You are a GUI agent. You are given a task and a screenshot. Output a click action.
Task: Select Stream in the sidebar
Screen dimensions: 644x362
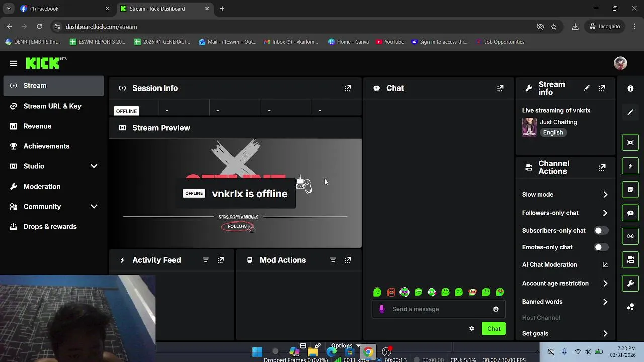click(x=54, y=86)
